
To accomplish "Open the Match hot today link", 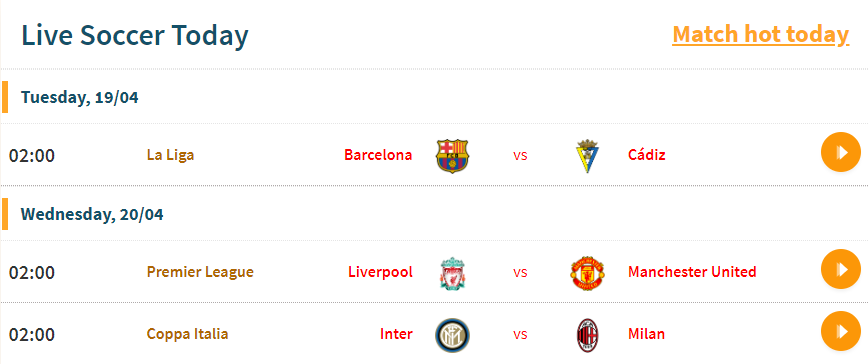I will (x=761, y=34).
